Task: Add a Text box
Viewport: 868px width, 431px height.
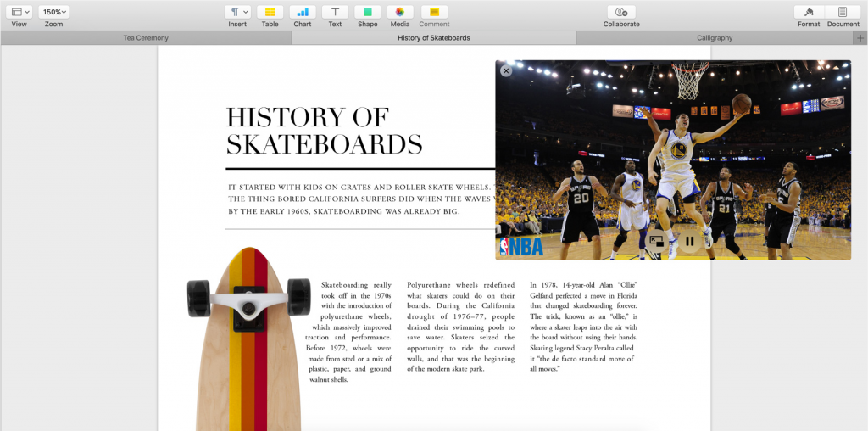Action: tap(335, 12)
